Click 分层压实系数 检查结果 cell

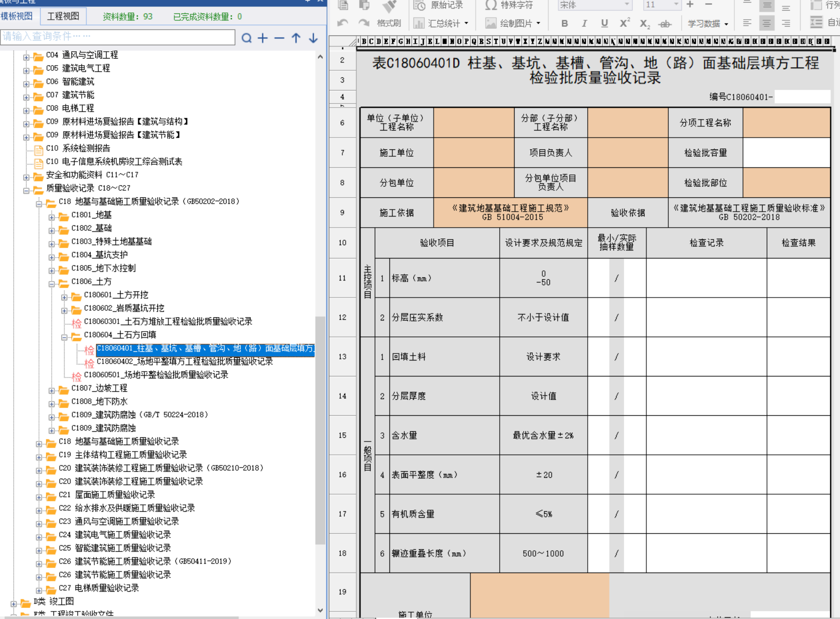point(798,317)
